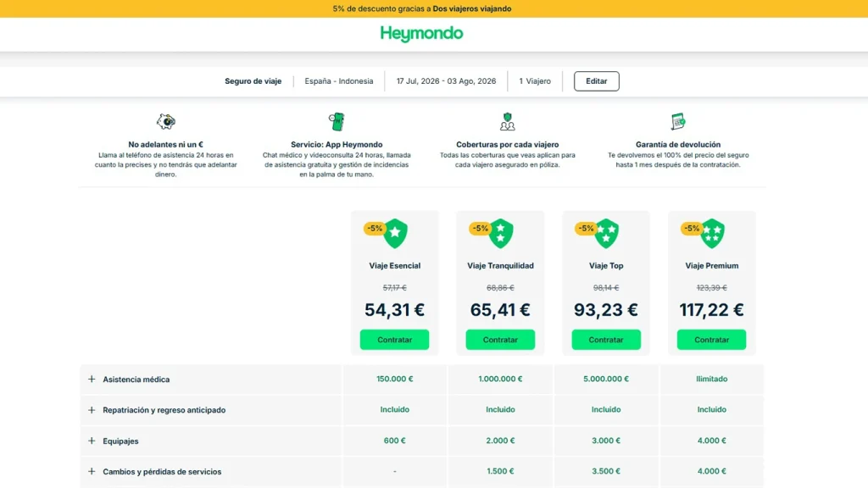Click the Viaje Esencial plan title
The image size is (868, 488).
coord(395,265)
